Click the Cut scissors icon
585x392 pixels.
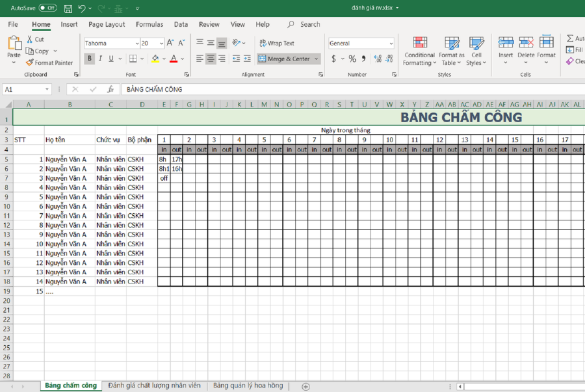coord(30,39)
